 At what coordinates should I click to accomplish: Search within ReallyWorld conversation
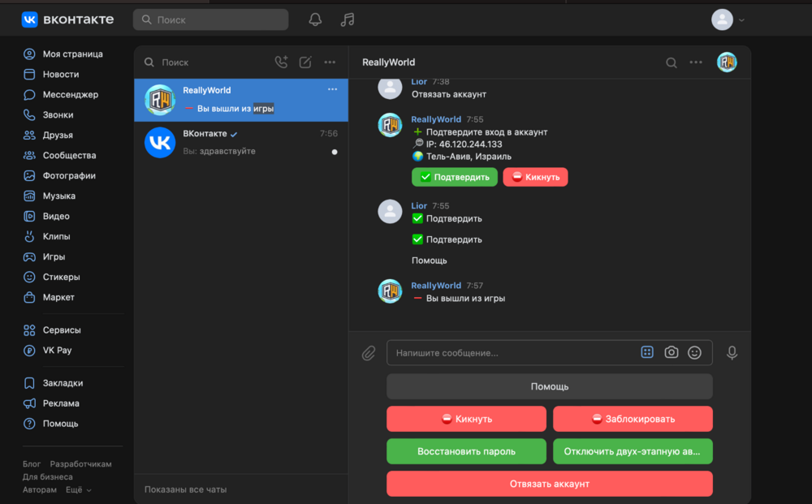pyautogui.click(x=672, y=62)
